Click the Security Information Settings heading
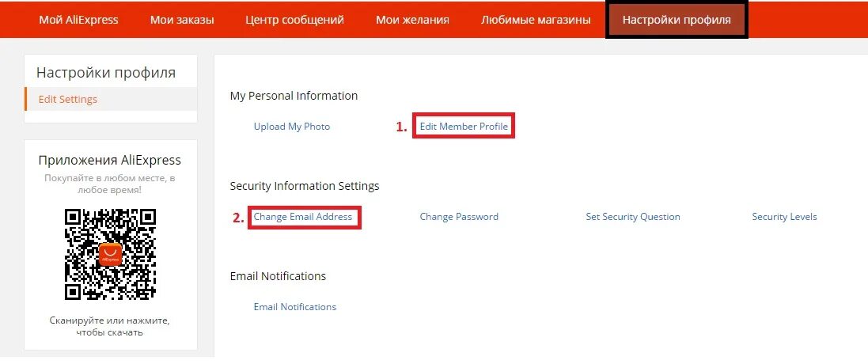Viewport: 868px width, 364px height. click(x=305, y=186)
